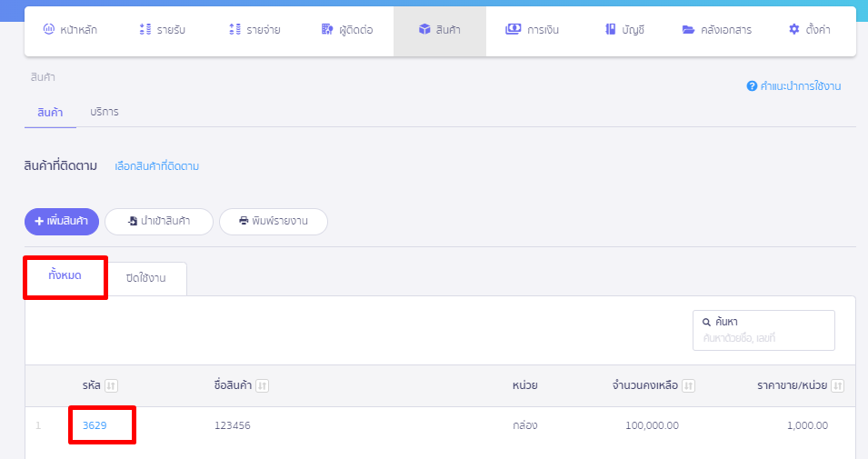Click the บัญชี accounting book icon

coord(610,30)
